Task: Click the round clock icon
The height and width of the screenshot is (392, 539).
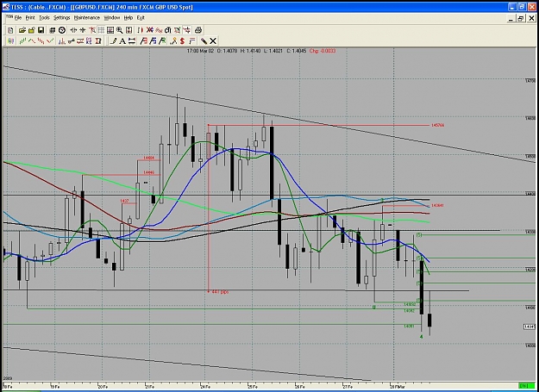Action: pyautogui.click(x=62, y=30)
